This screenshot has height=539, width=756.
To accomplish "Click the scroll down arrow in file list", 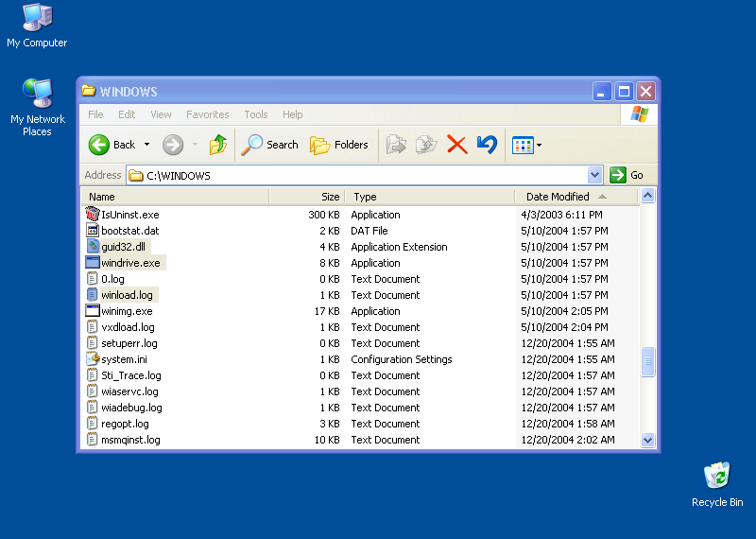I will 647,440.
